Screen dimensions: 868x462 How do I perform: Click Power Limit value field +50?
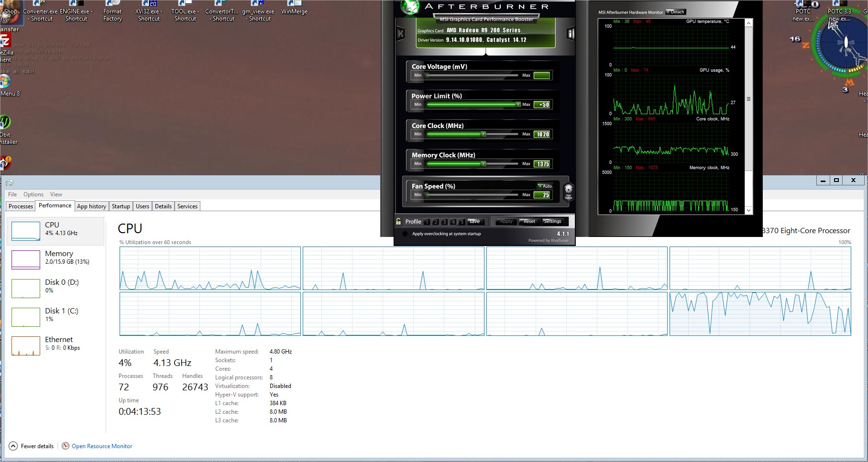tap(542, 105)
